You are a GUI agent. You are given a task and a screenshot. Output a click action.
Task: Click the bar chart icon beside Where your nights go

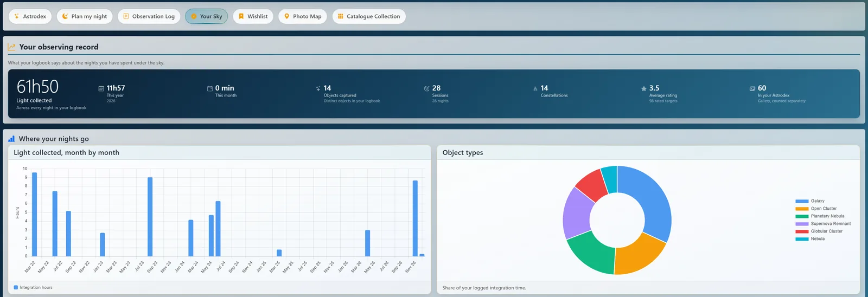[11, 139]
